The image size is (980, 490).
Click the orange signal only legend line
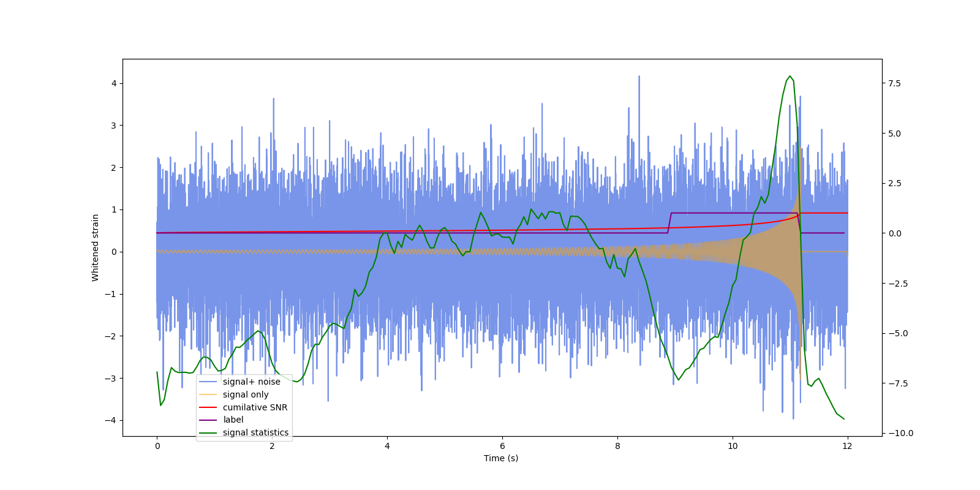(208, 394)
